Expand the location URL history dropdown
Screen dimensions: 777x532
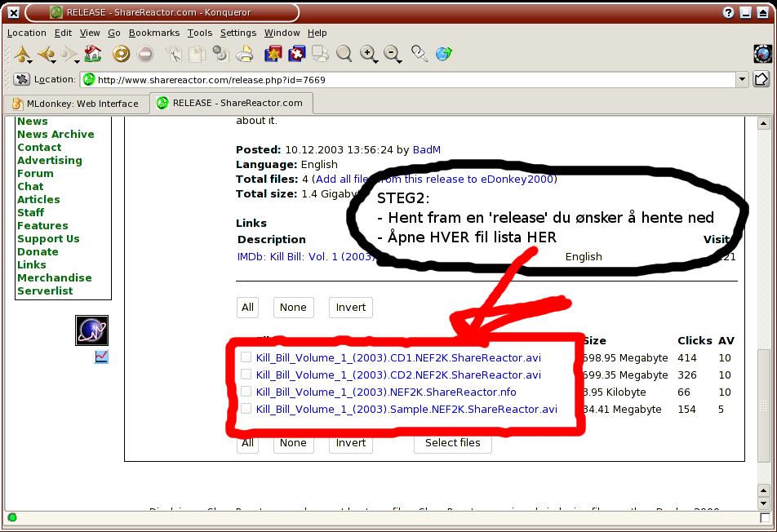click(741, 80)
